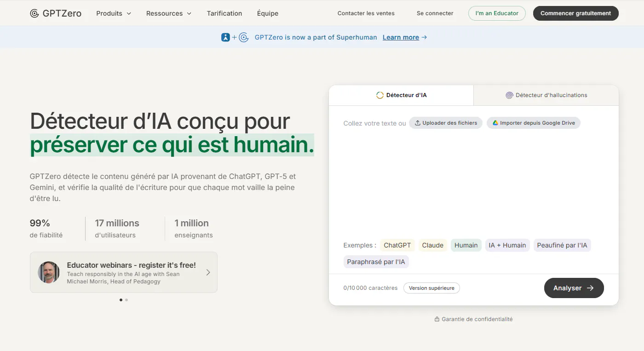Open the Educator webinars registration card title
Viewport: 644px width, 351px height.
click(132, 265)
